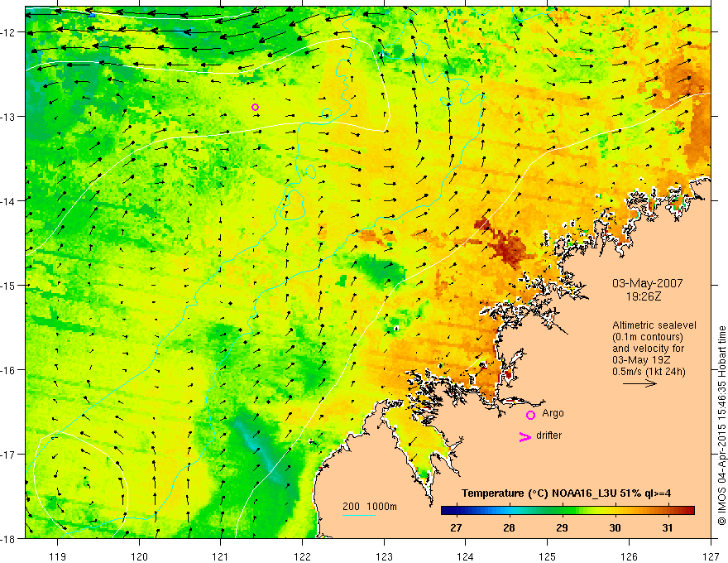Click the '-14' latitude axis label
The image size is (728, 563).
coord(9,200)
